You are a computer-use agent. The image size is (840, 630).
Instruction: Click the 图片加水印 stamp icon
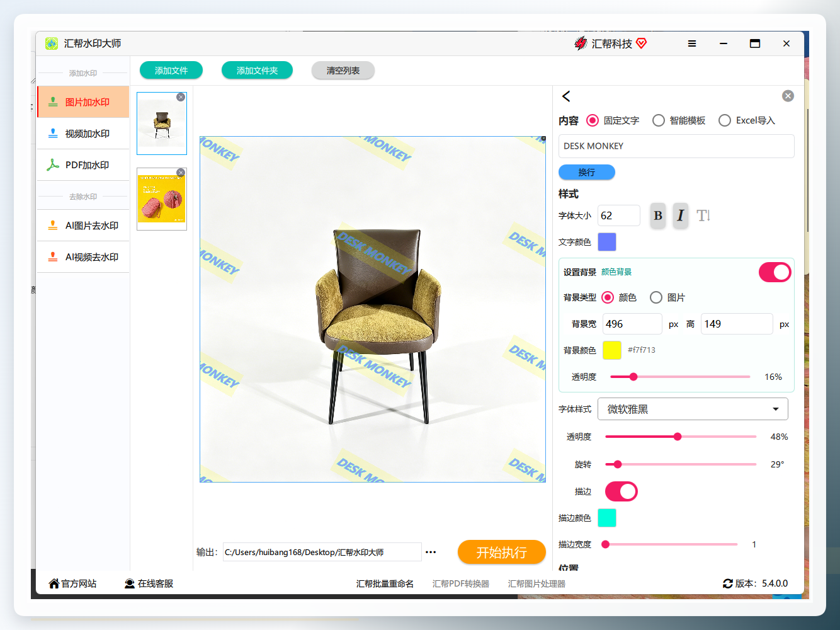point(54,102)
